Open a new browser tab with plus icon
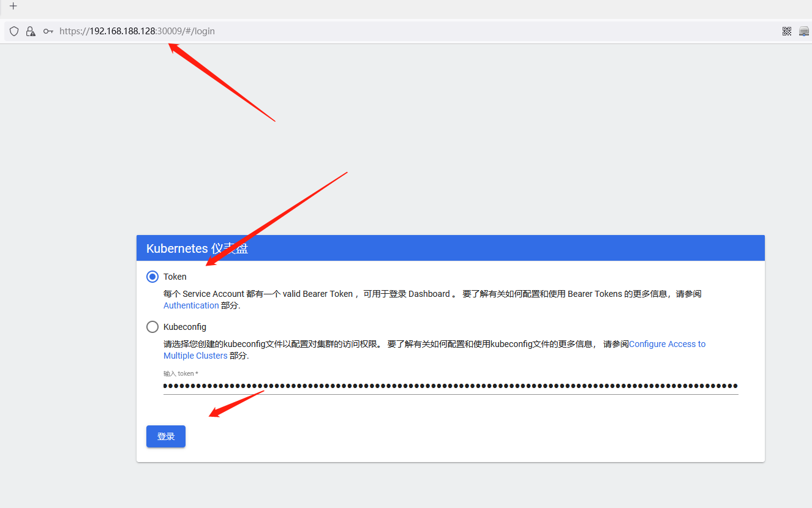Screen dimensions: 812x508 coord(13,6)
